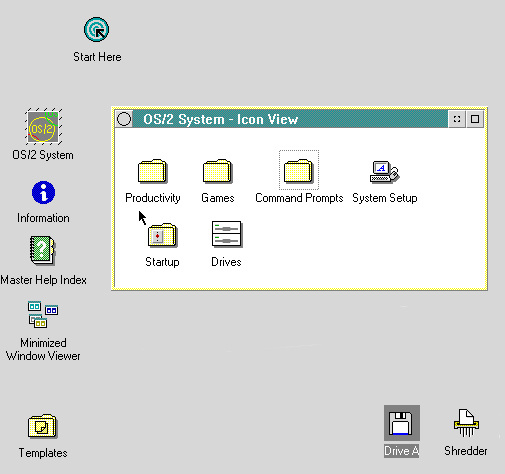
Task: Click empty white area inside Icon View window
Action: (367, 247)
